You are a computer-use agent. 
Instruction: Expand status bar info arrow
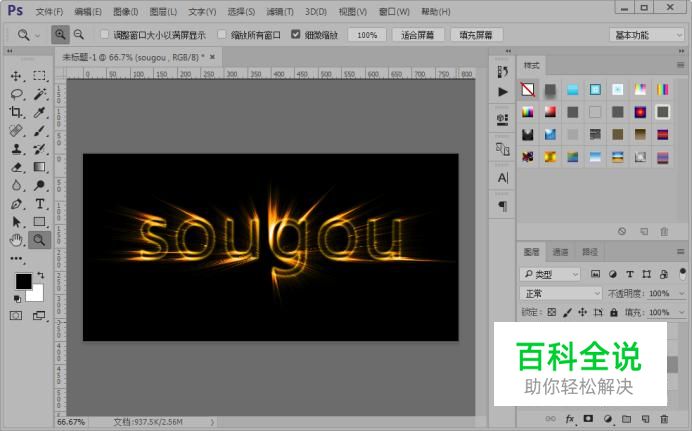[212, 422]
